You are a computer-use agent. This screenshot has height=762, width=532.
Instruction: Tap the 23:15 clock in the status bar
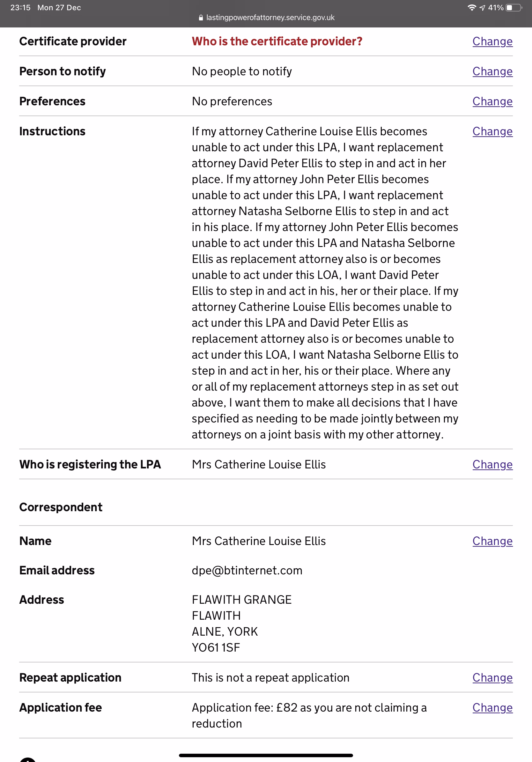[20, 8]
